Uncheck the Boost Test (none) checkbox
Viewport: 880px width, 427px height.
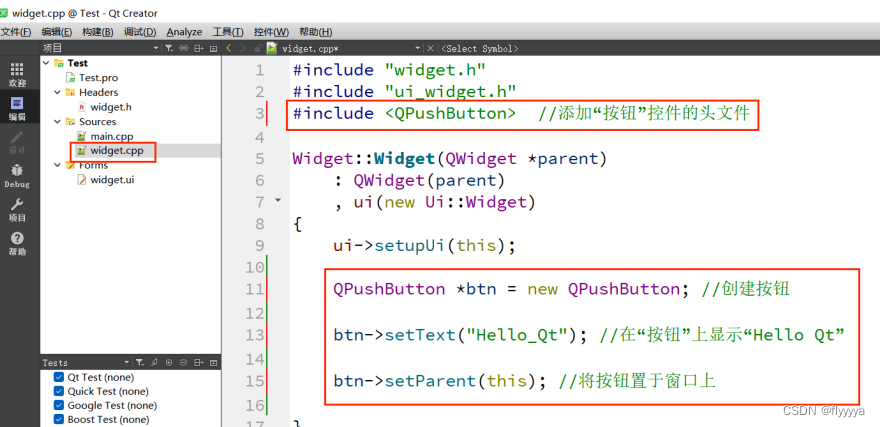point(59,419)
